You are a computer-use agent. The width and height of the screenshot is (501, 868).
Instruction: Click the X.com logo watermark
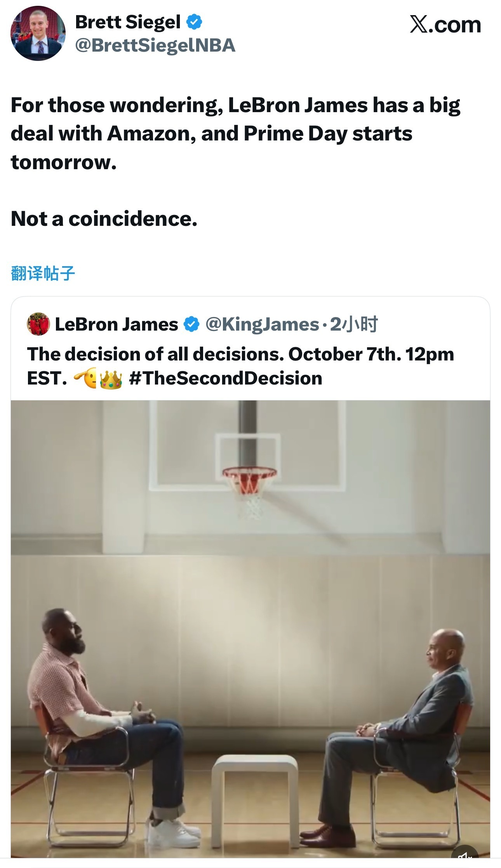coord(445,25)
